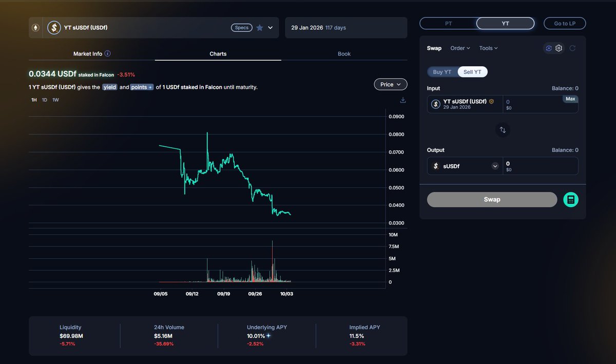
Task: Click the Go to LP button
Action: (x=565, y=24)
